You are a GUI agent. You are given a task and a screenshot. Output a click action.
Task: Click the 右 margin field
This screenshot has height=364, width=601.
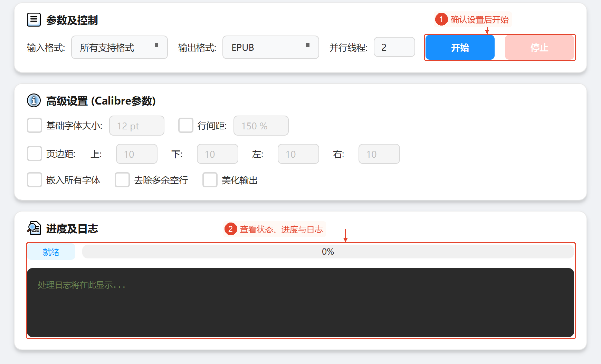coord(379,154)
